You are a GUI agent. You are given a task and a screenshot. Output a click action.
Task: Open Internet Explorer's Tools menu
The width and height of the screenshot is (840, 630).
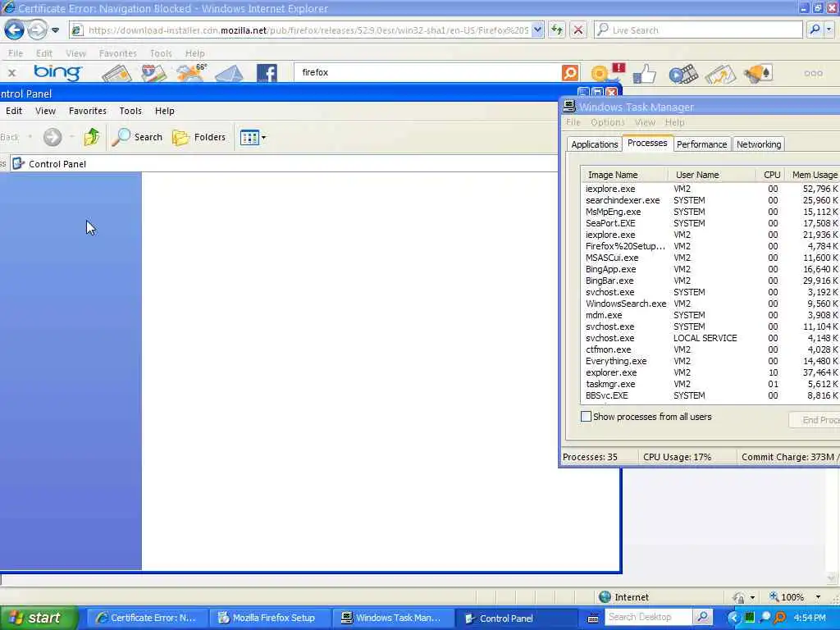(161, 53)
